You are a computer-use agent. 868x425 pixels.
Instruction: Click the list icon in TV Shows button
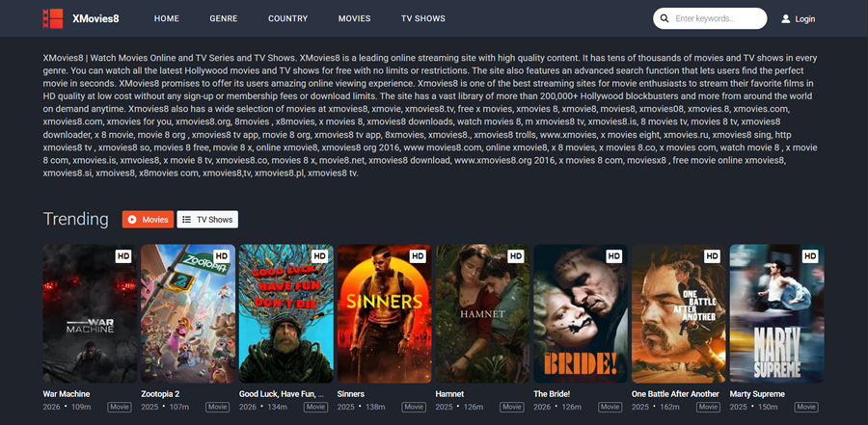click(187, 219)
